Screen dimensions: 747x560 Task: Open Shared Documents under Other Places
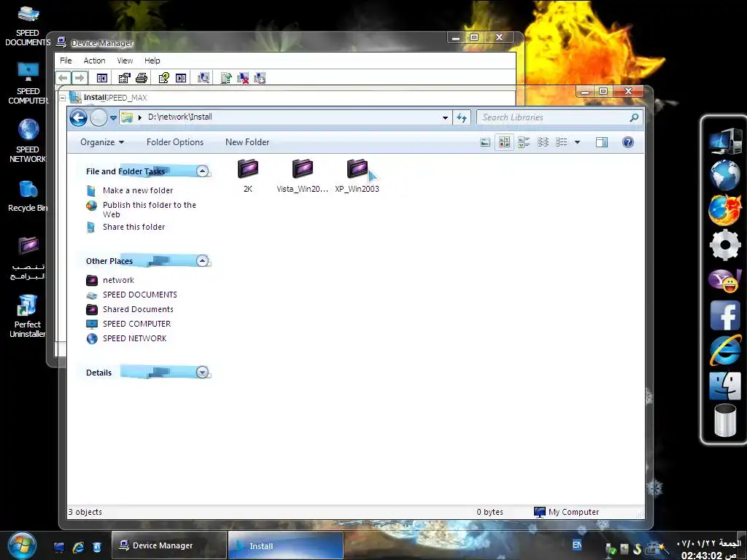[x=138, y=309]
